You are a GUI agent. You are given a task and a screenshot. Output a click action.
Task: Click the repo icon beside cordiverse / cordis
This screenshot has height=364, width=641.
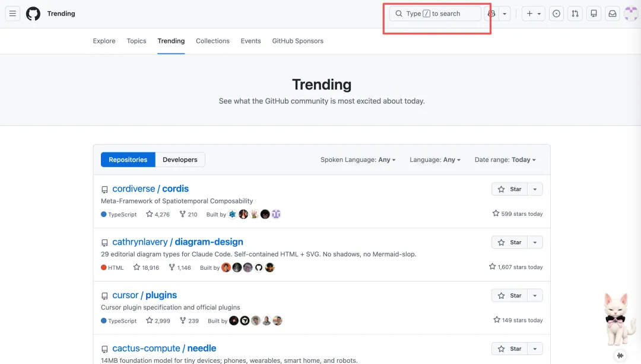104,190
